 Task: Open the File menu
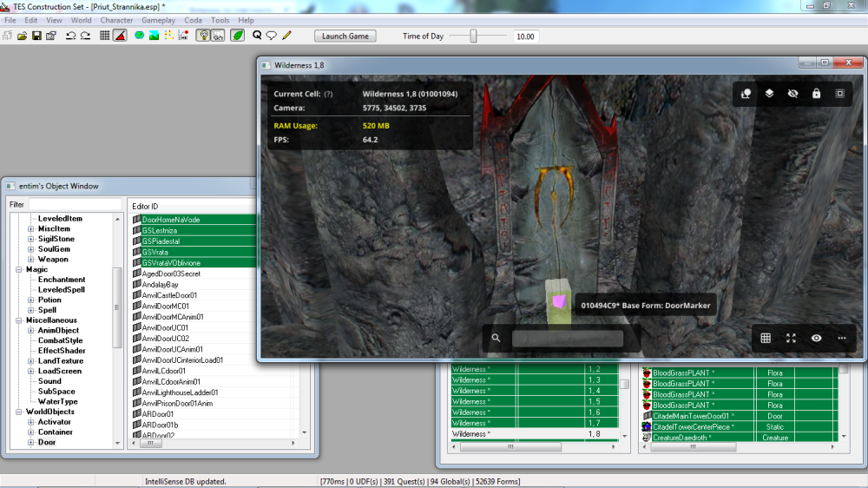[x=10, y=20]
